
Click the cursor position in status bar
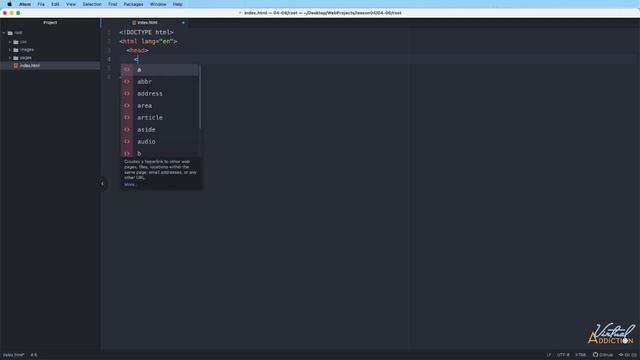[x=34, y=355]
